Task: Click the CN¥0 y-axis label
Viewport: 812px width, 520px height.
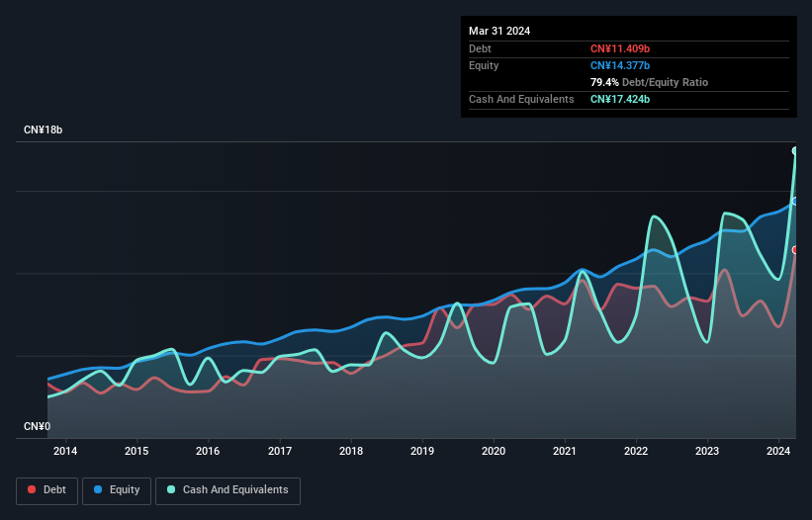Action: (38, 426)
